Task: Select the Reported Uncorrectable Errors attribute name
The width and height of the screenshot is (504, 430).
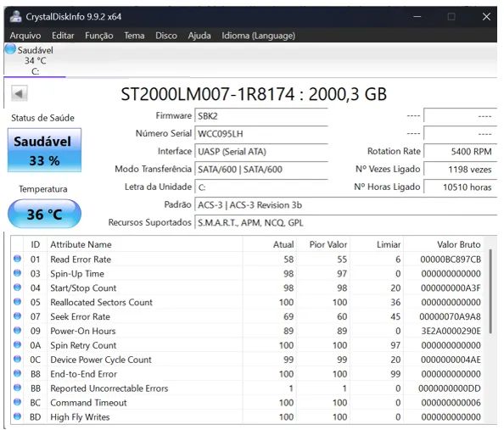Action: pos(109,388)
